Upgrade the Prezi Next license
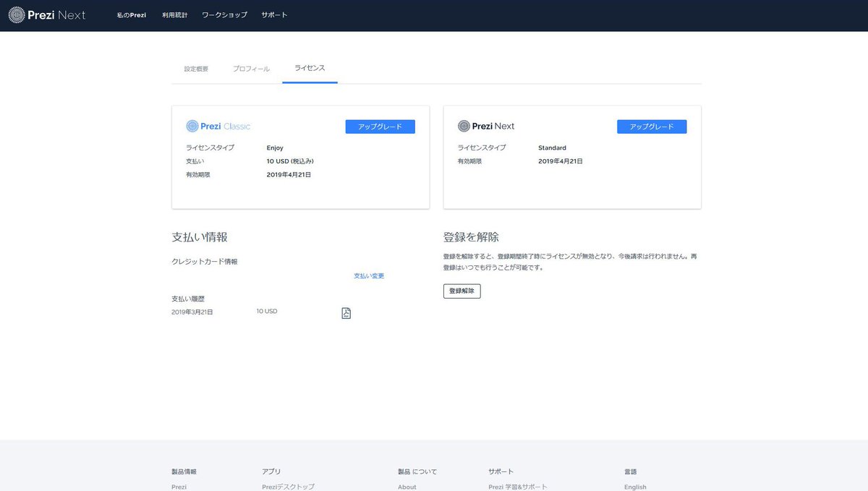868x491 pixels. click(x=652, y=127)
